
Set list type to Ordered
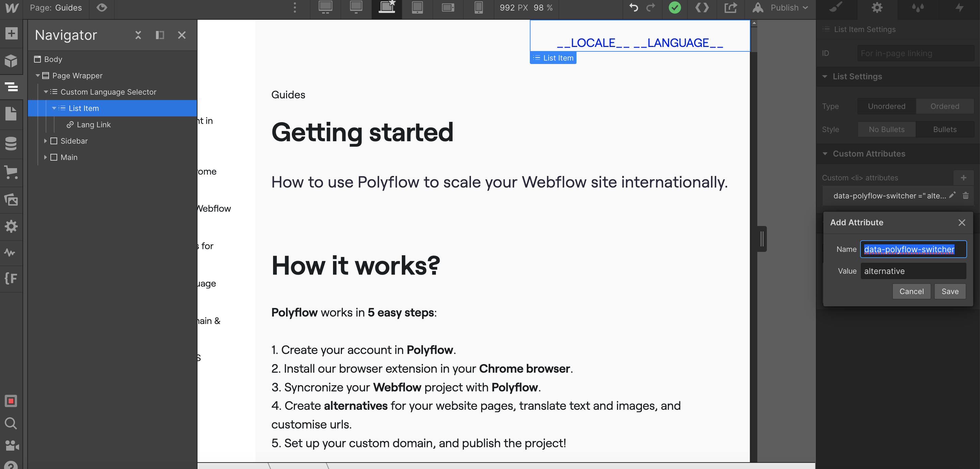click(x=945, y=106)
